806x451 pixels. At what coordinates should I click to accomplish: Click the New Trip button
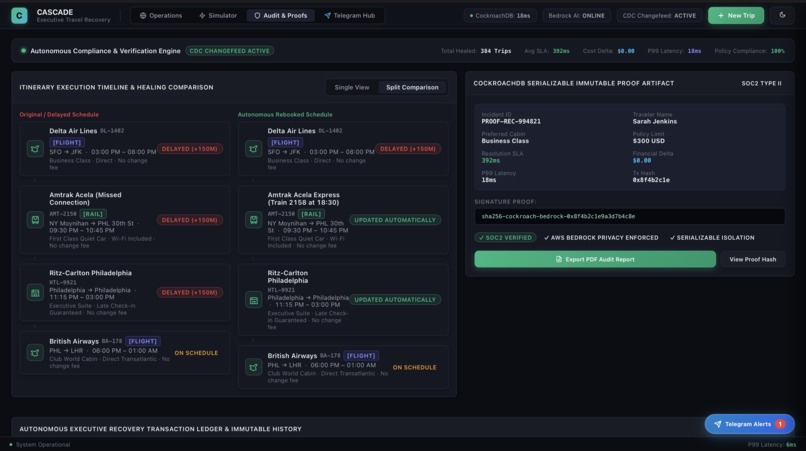[x=736, y=15]
